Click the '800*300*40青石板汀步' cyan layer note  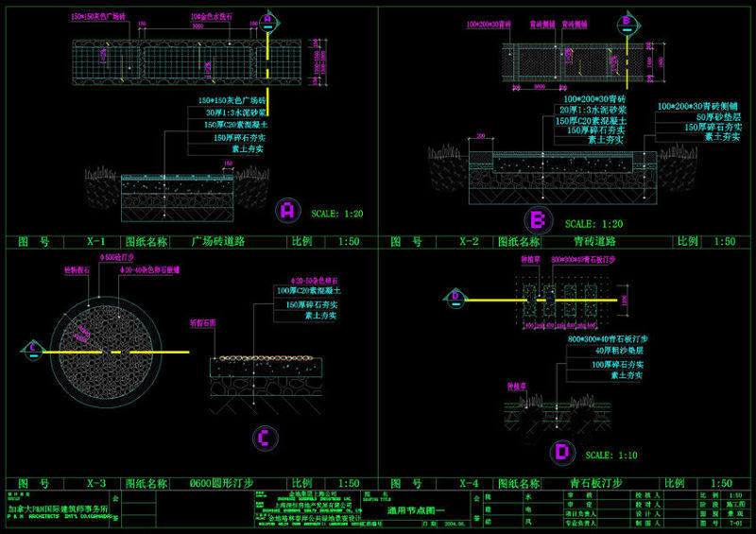[x=608, y=339]
